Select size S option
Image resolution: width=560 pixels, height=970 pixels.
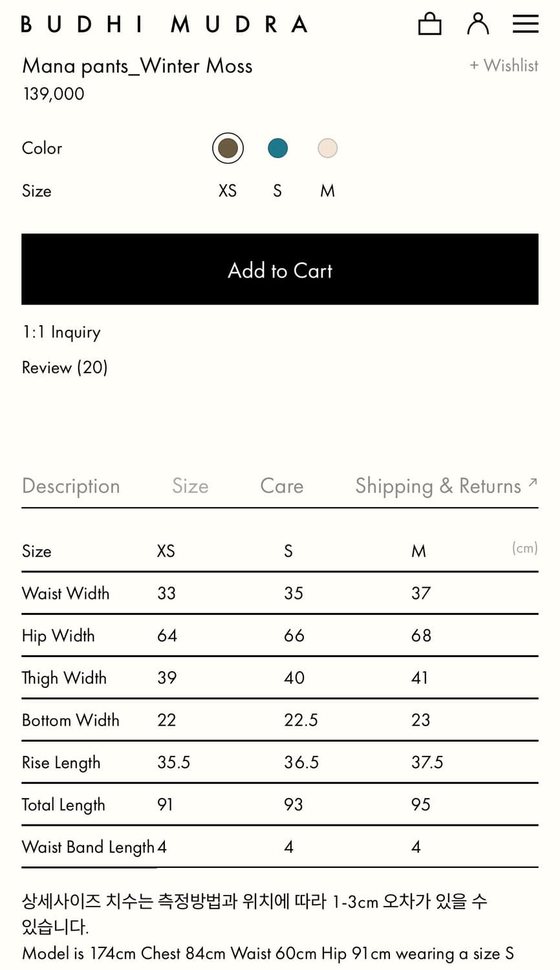click(277, 191)
